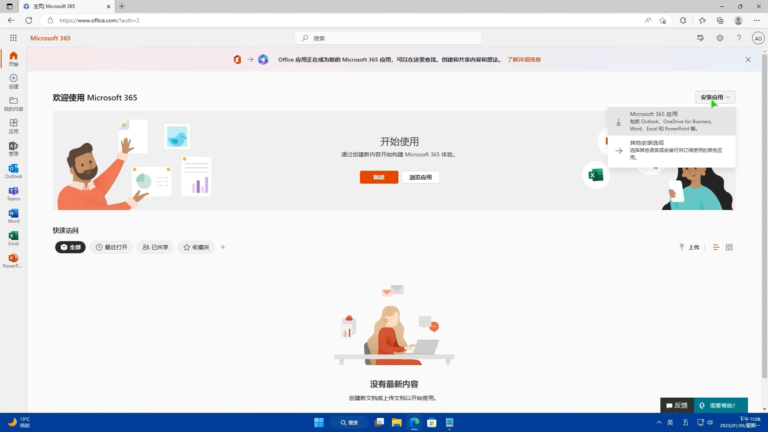Click the Excel icon in the banner

pyautogui.click(x=596, y=175)
